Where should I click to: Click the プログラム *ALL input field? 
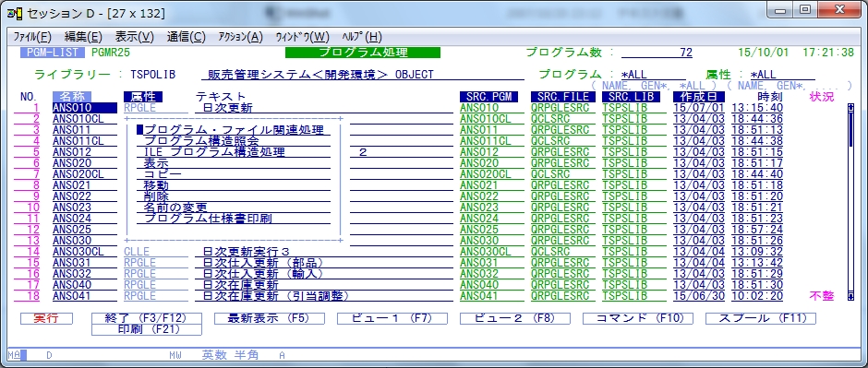(x=653, y=75)
